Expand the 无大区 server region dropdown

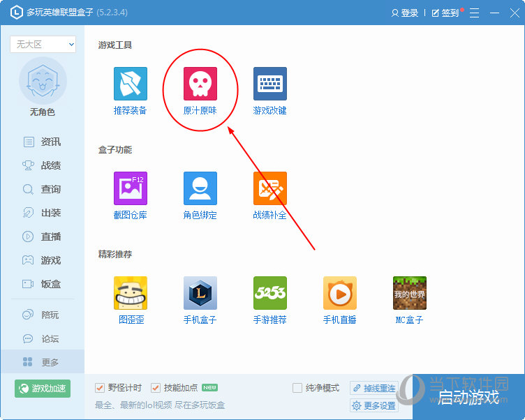(x=43, y=44)
